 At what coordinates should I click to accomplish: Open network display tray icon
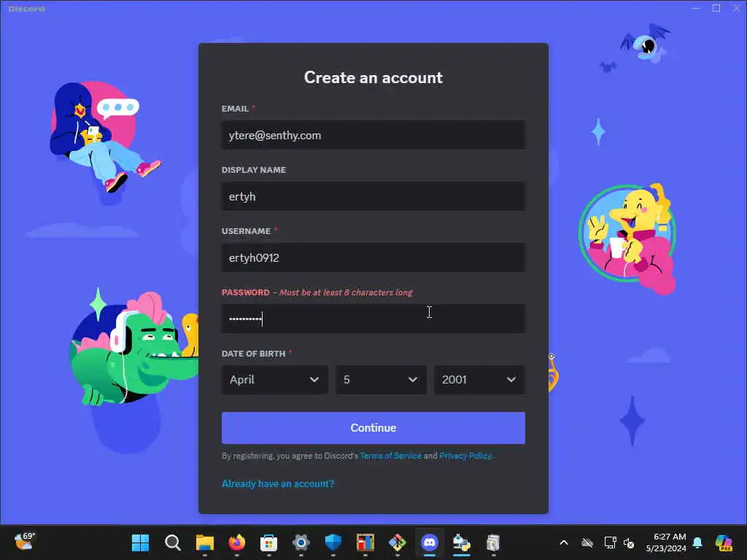[x=611, y=542]
